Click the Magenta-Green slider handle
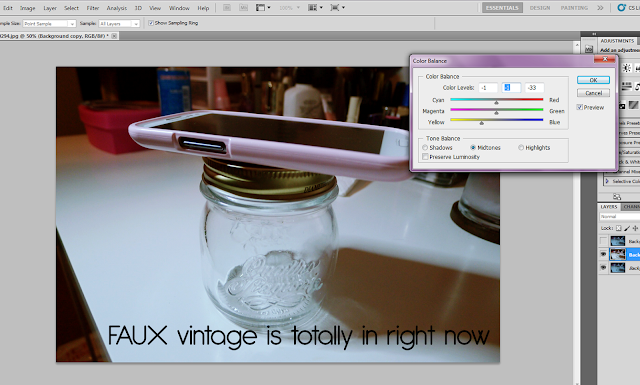This screenshot has width=640, height=385. [496, 113]
